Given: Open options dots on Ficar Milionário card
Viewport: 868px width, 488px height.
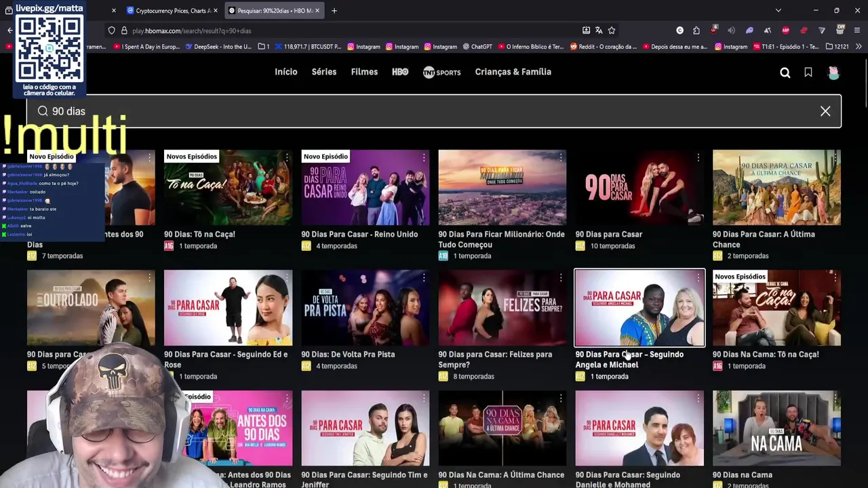Looking at the screenshot, I should tap(561, 157).
